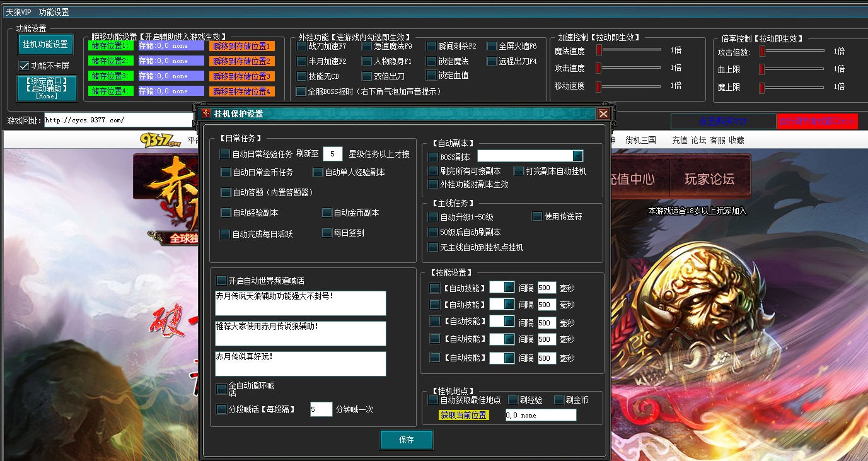868x461 pixels.
Task: Enable 全屏火墙F6 checkbox
Action: (492, 46)
